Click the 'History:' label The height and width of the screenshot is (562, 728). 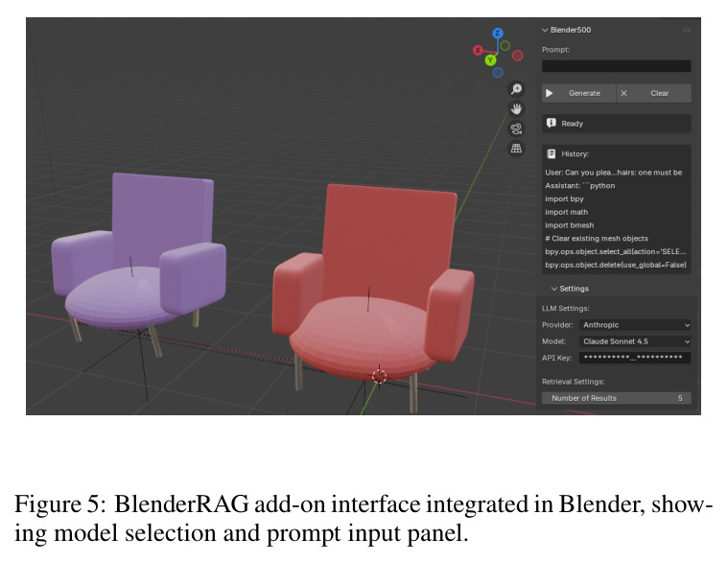pos(575,154)
